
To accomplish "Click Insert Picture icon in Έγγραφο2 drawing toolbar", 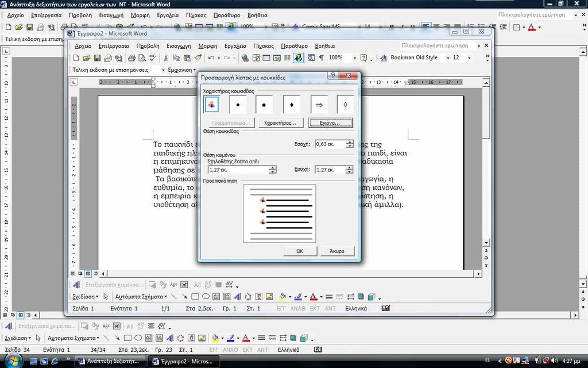I will pyautogui.click(x=269, y=297).
